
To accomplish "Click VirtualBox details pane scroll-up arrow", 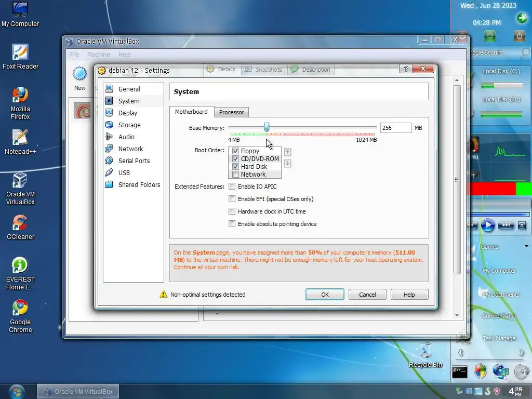I will [x=457, y=80].
